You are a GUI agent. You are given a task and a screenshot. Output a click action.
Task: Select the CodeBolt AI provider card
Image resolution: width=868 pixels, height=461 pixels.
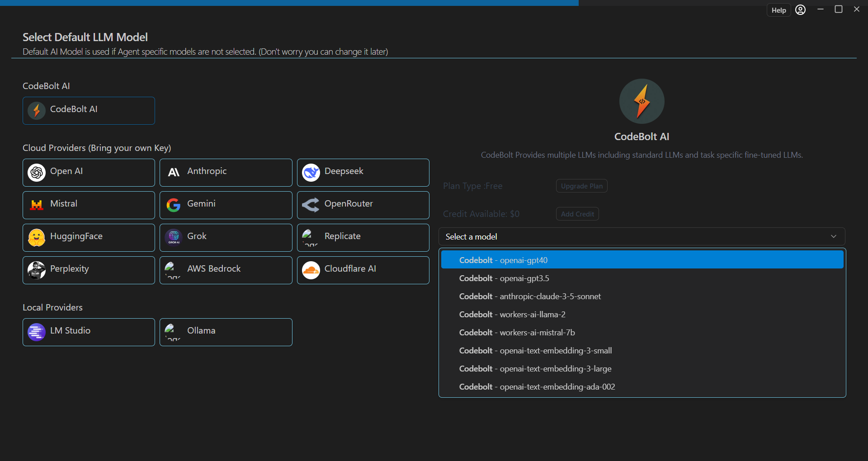point(89,110)
